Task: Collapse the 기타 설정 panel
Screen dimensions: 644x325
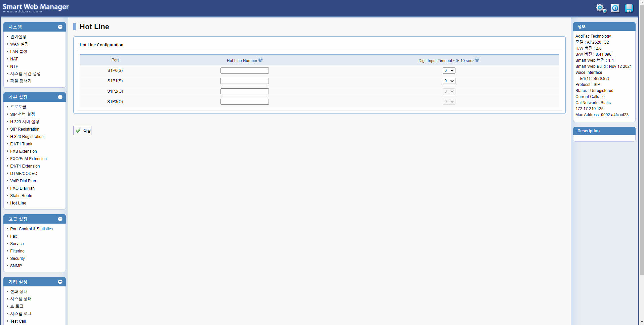Action: [60, 282]
